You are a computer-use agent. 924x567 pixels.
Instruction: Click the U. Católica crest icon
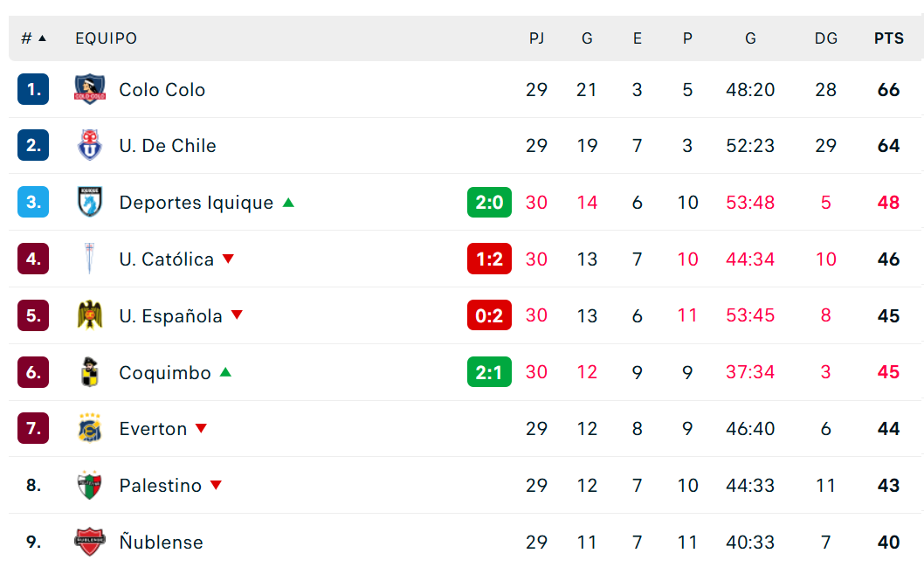pos(90,258)
